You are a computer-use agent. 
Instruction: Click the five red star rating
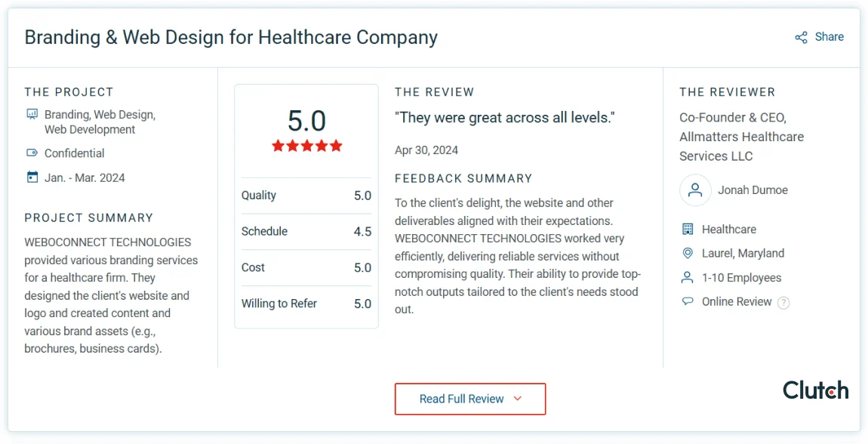(306, 146)
